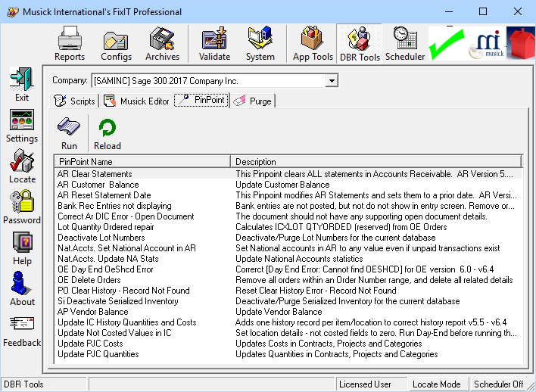The height and width of the screenshot is (392, 536).
Task: Select OE Day End OeShcd Error
Action: pos(288,269)
